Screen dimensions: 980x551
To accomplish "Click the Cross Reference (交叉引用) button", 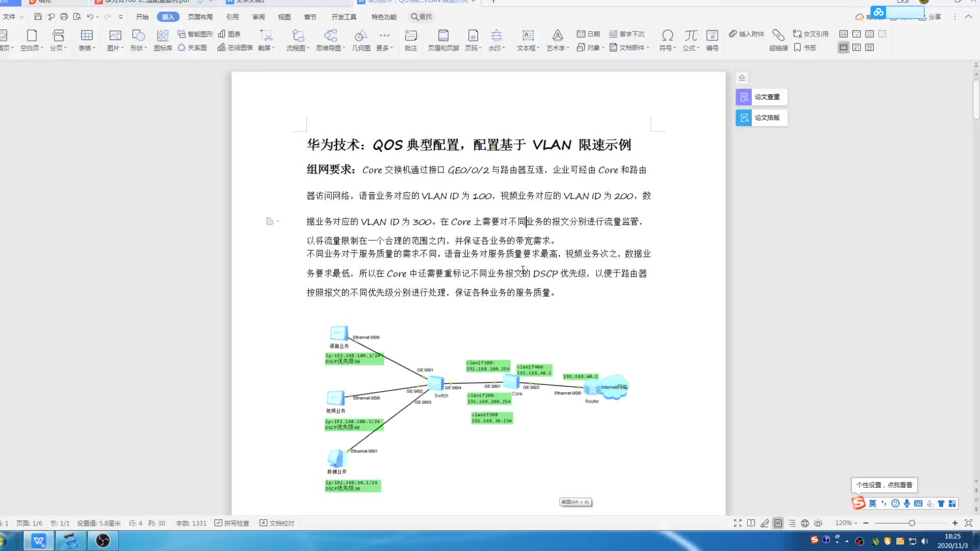I will 811,34.
